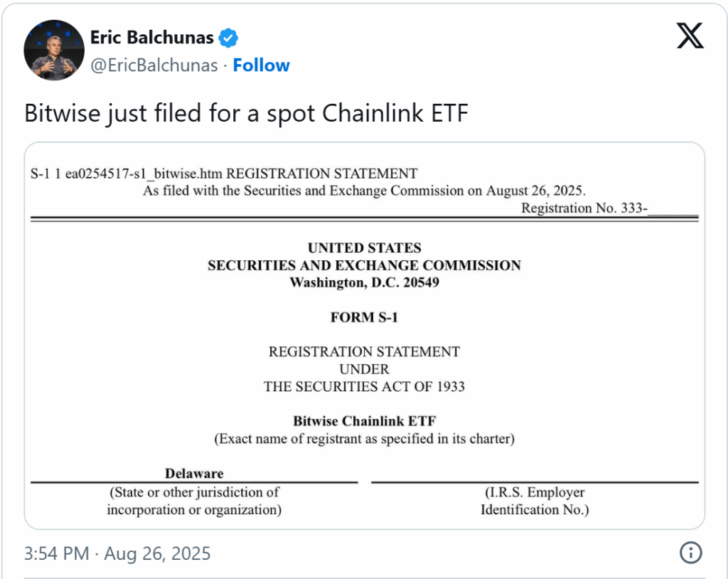Click the Registration No. 333- line
Viewport: 728px width, 579px height.
pos(609,208)
